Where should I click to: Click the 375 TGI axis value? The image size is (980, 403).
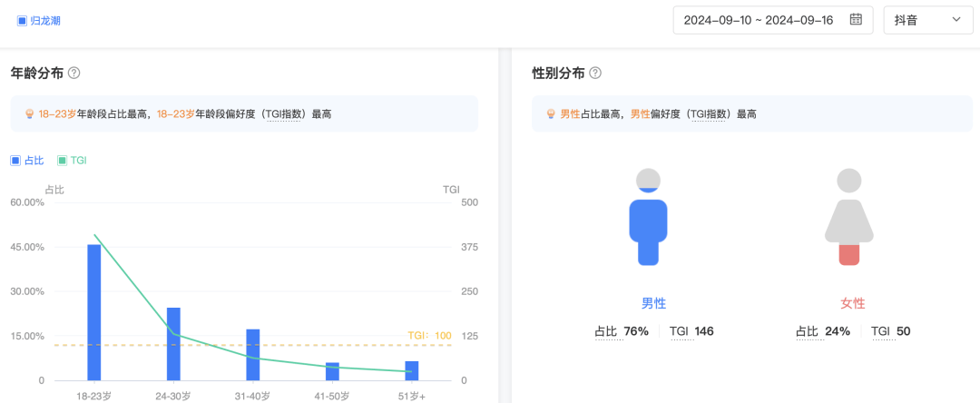(x=469, y=247)
